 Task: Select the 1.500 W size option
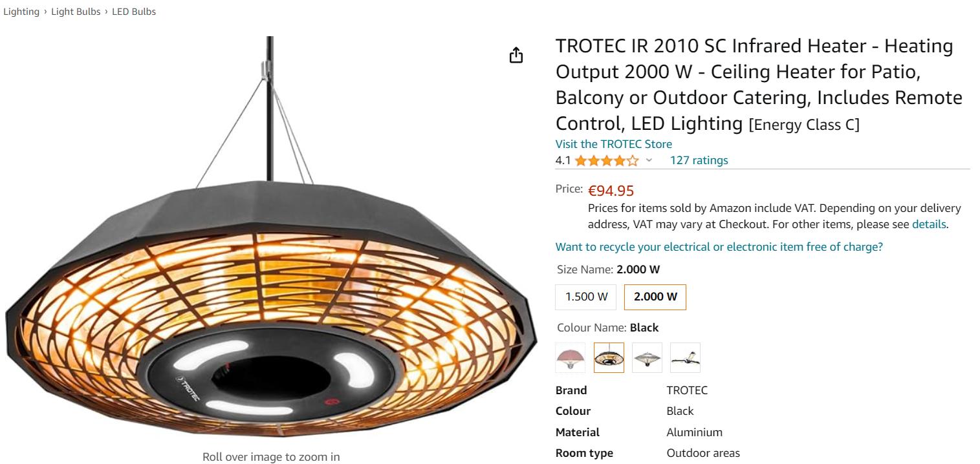coord(586,297)
